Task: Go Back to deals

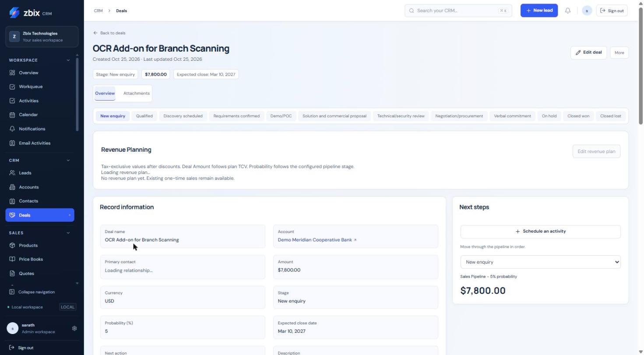Action: coord(109,33)
